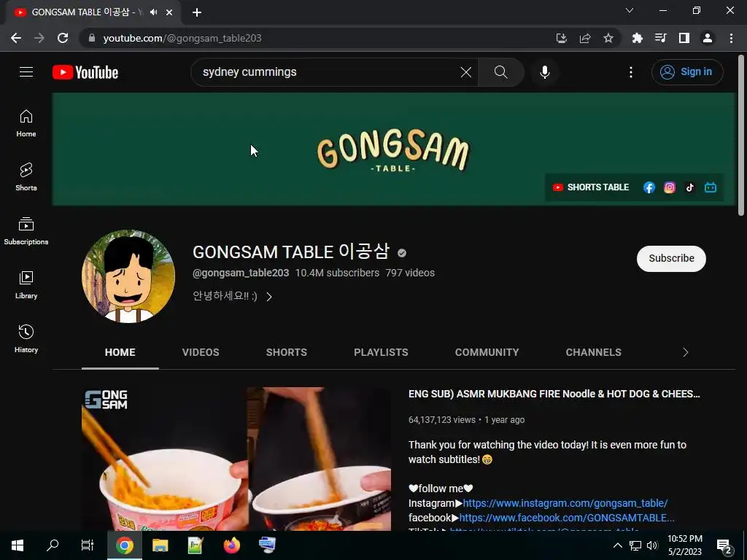
Task: Open Task View on taskbar
Action: pyautogui.click(x=88, y=545)
